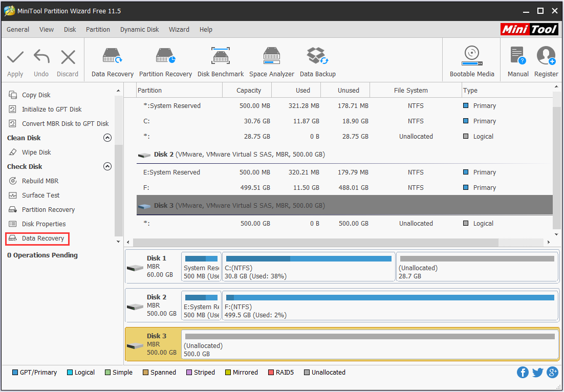Select the E:System Reserved map block on Disk 2
The height and width of the screenshot is (392, 564).
tap(202, 306)
